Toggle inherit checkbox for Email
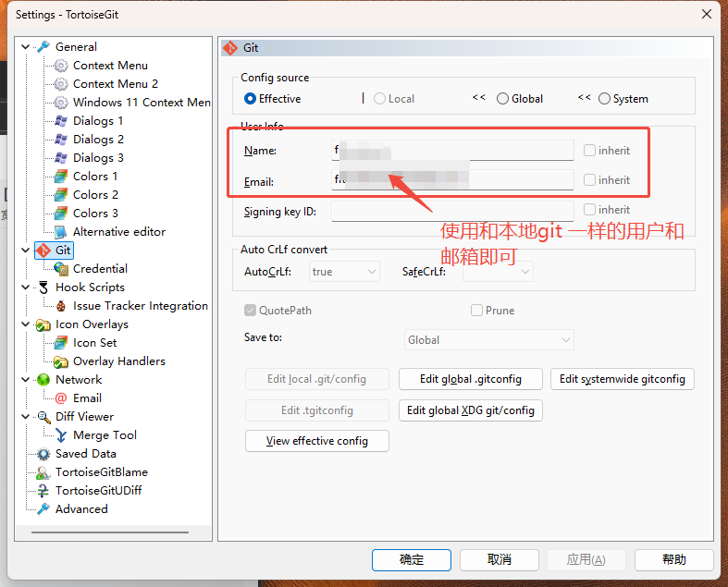The image size is (728, 587). tap(589, 180)
